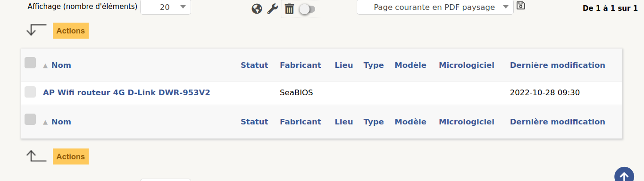Image resolution: width=644 pixels, height=181 pixels.
Task: Click the wrench search options icon
Action: click(272, 9)
